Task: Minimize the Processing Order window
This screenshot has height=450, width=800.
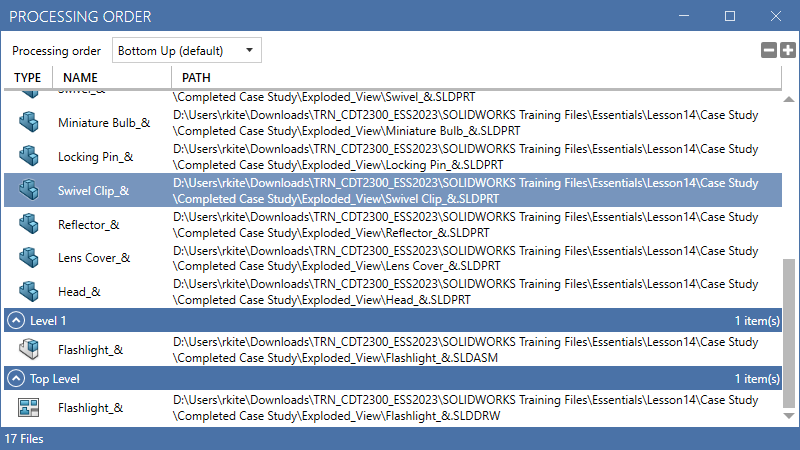Action: (x=684, y=16)
